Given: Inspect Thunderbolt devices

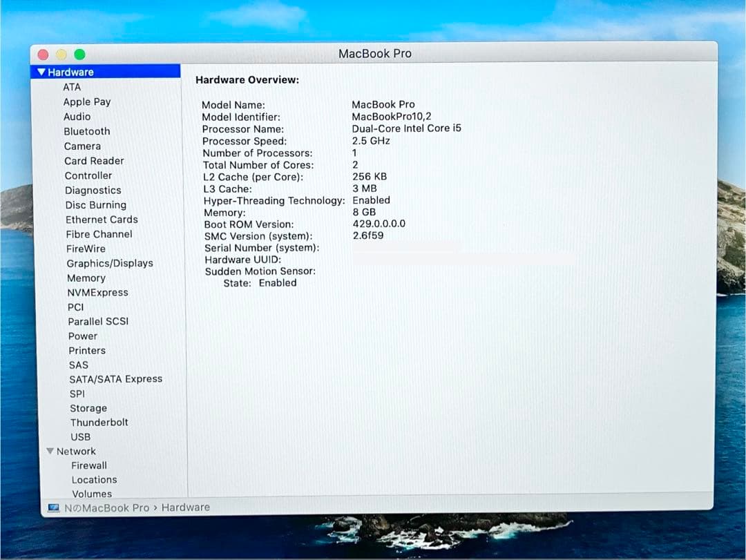Looking at the screenshot, I should coord(99,422).
